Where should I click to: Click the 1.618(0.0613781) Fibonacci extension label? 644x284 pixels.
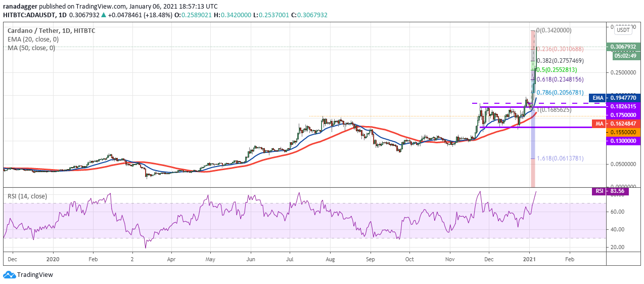pyautogui.click(x=560, y=158)
